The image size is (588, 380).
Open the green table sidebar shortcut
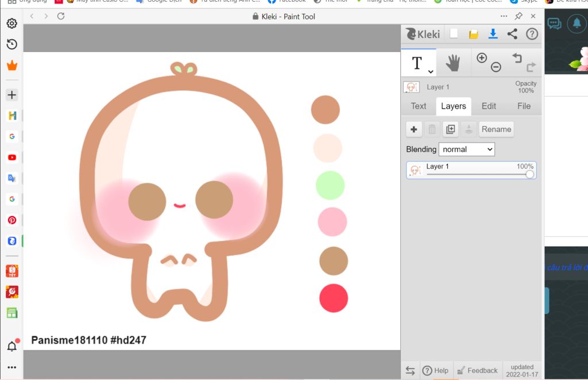coord(12,312)
